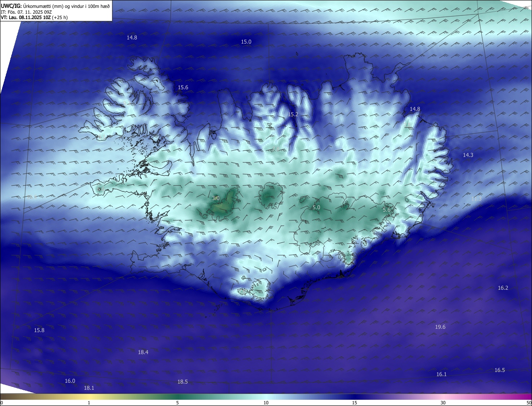
Task: Click the legend tick label 5
Action: click(x=177, y=403)
